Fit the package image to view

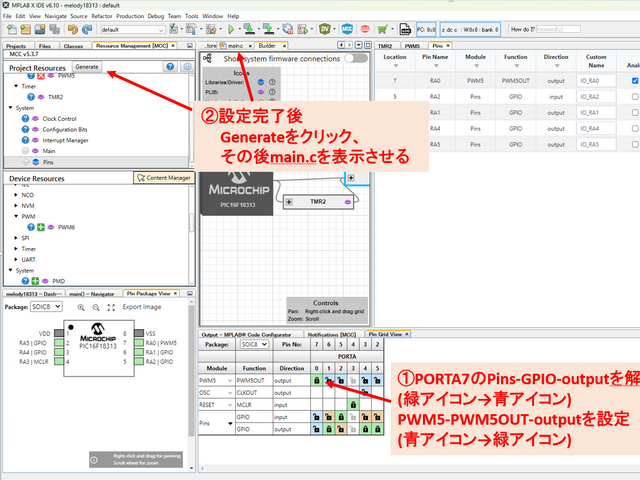tap(111, 307)
